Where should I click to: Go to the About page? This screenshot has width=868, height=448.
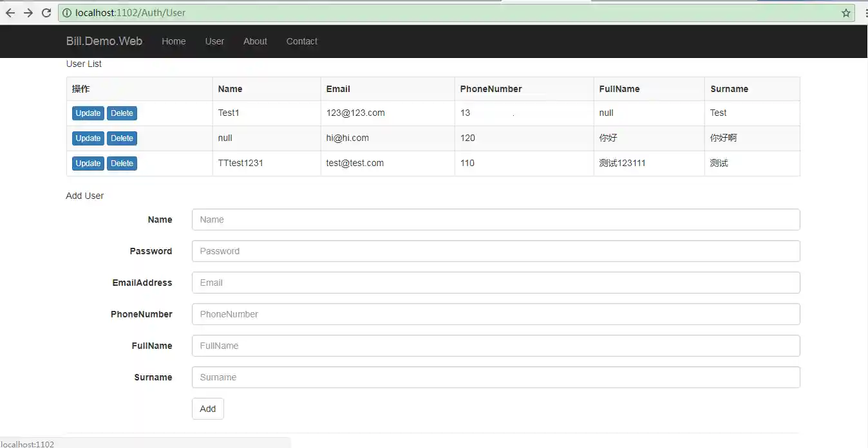[x=255, y=41]
